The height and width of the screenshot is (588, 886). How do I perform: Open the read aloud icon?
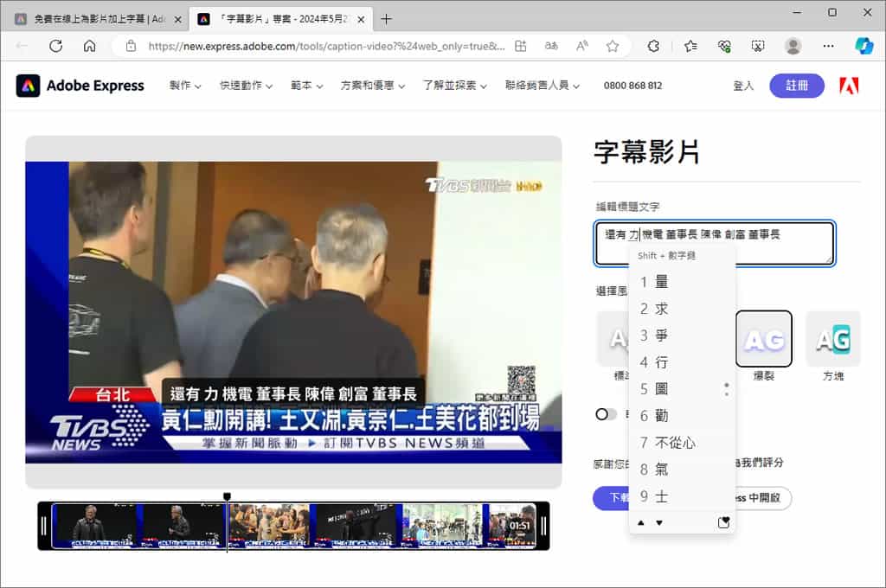581,46
